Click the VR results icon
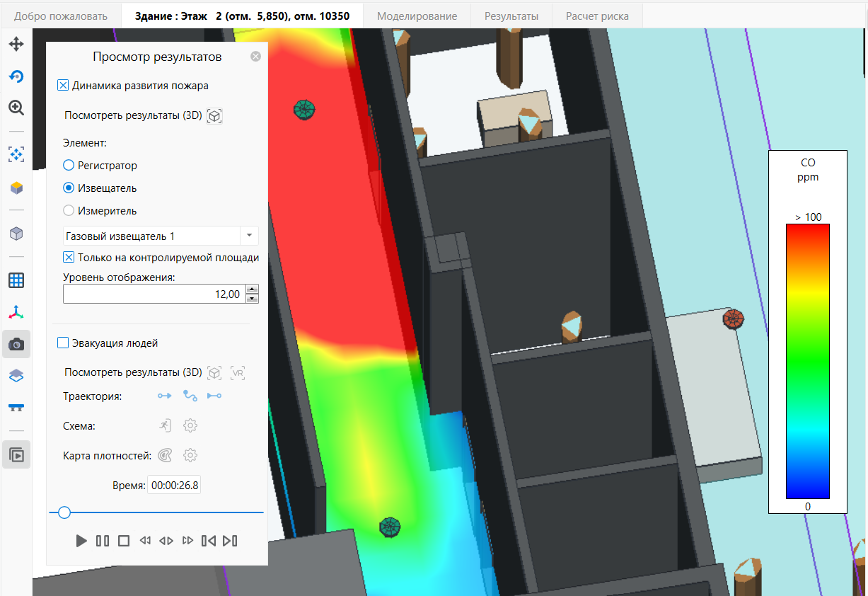Image resolution: width=868 pixels, height=596 pixels. click(x=238, y=372)
